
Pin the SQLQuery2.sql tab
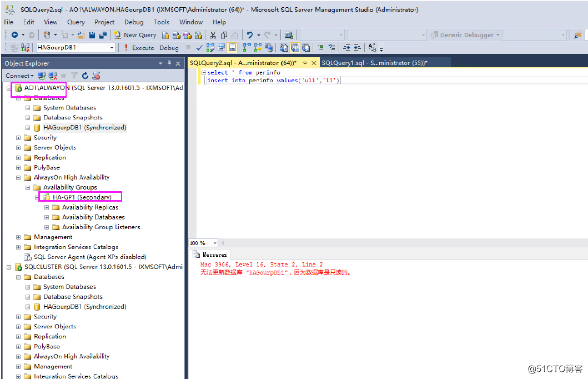305,63
